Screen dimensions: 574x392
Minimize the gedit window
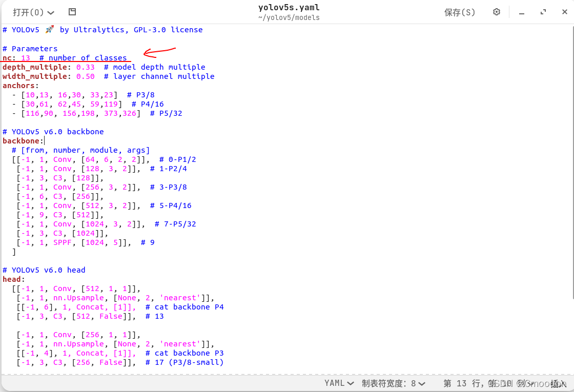pos(522,12)
